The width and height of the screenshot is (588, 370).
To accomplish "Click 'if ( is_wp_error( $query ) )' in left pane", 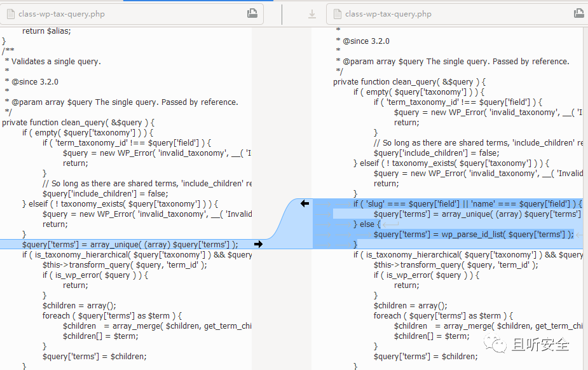I will pyautogui.click(x=95, y=275).
